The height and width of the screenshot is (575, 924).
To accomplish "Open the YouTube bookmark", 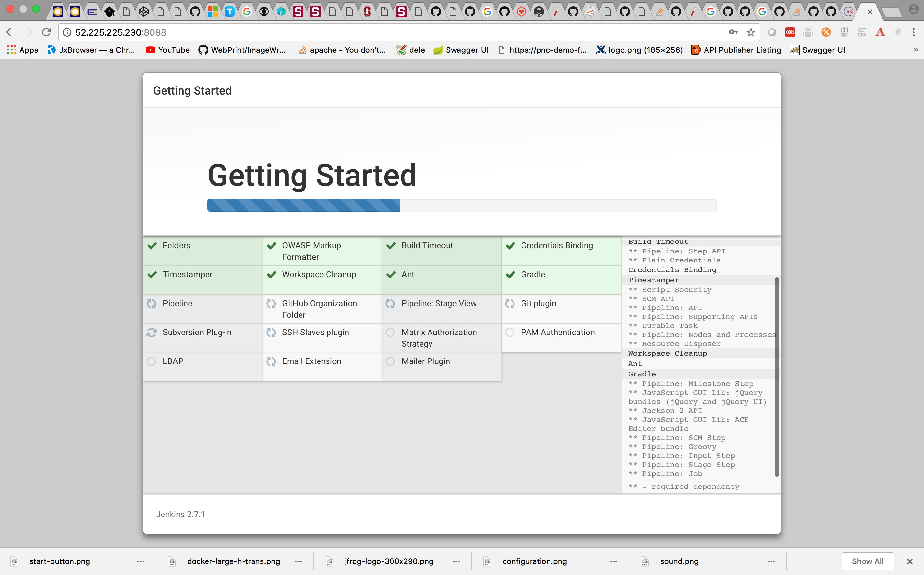I will click(168, 50).
